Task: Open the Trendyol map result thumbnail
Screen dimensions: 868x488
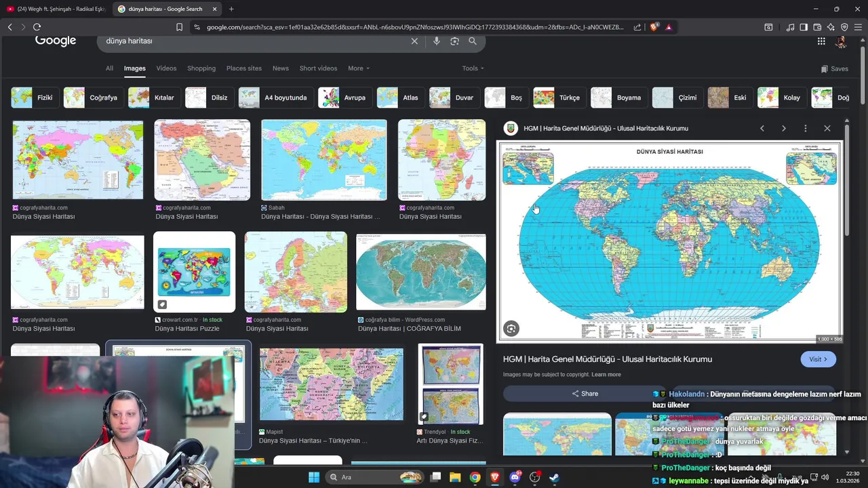Action: (x=451, y=384)
